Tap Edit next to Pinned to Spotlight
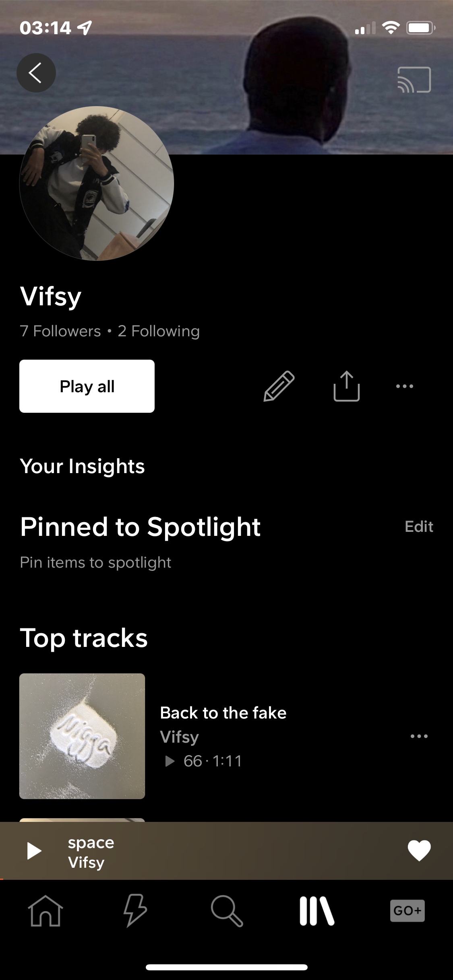 click(419, 526)
